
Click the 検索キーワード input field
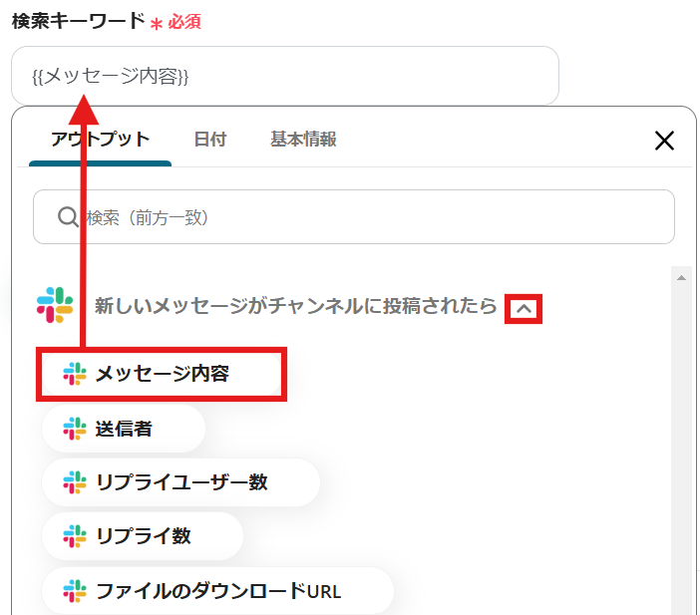(x=285, y=76)
